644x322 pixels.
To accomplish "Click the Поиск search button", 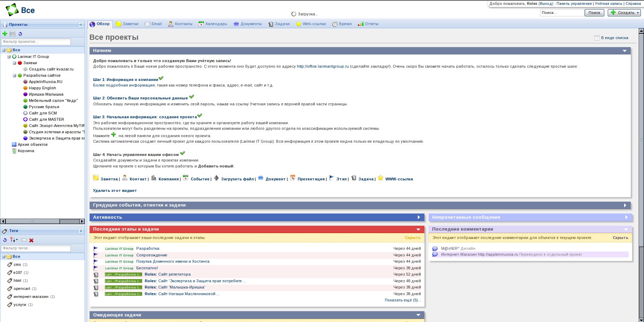I will 594,13.
